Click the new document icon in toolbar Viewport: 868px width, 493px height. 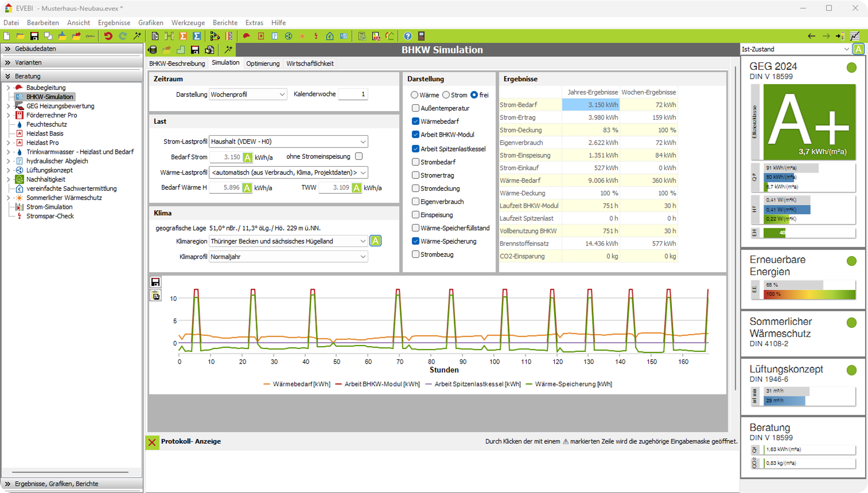(7, 36)
